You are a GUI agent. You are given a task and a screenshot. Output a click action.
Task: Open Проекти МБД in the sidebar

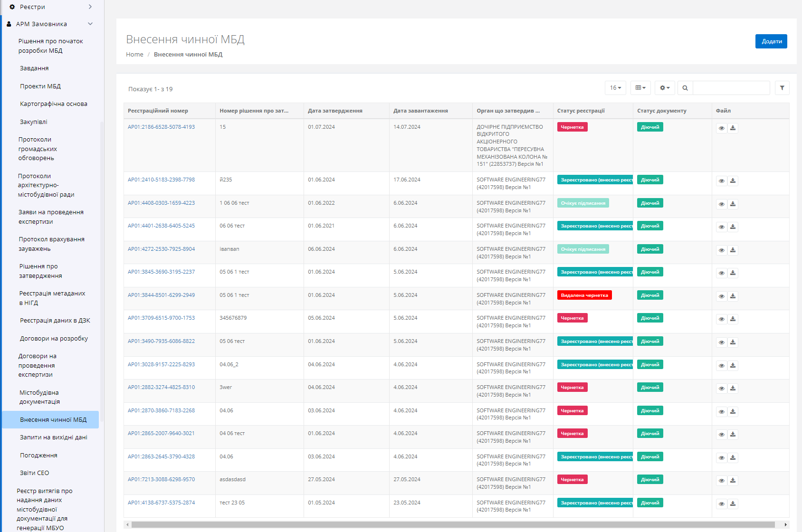(40, 86)
